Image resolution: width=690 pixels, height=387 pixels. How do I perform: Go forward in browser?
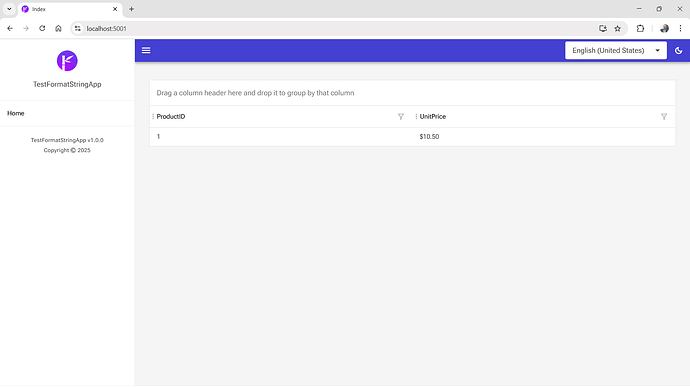coord(26,28)
